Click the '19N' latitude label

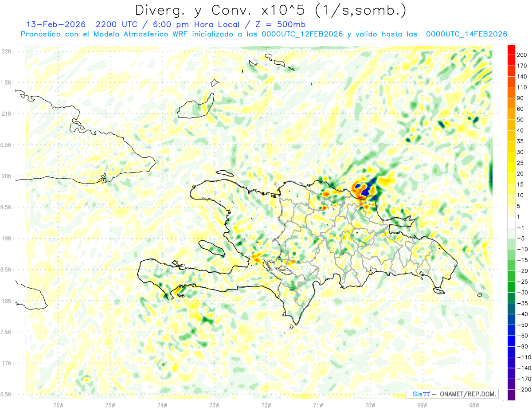(x=6, y=239)
